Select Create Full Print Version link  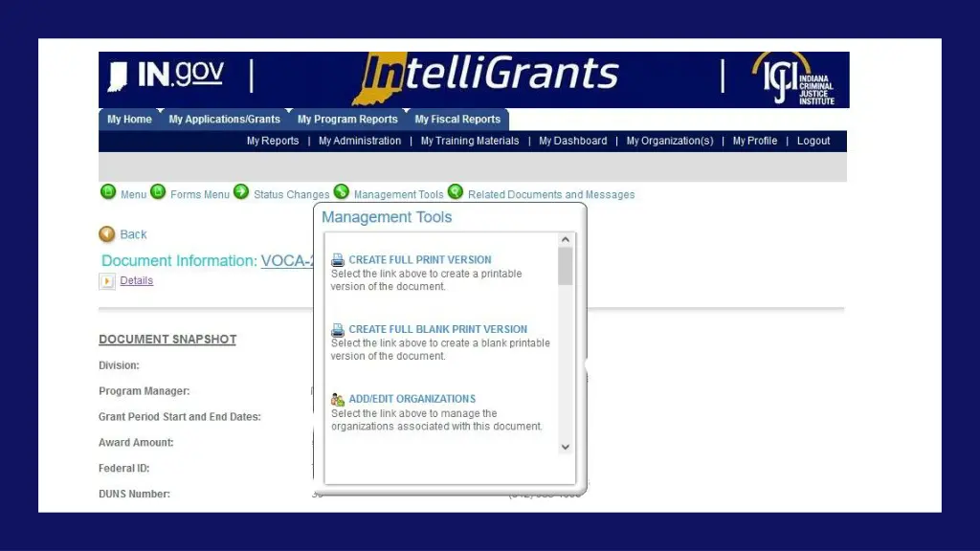click(x=420, y=260)
